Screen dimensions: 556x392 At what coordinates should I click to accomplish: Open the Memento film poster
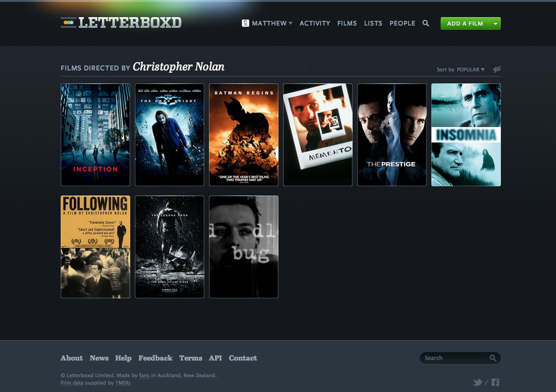click(x=318, y=135)
